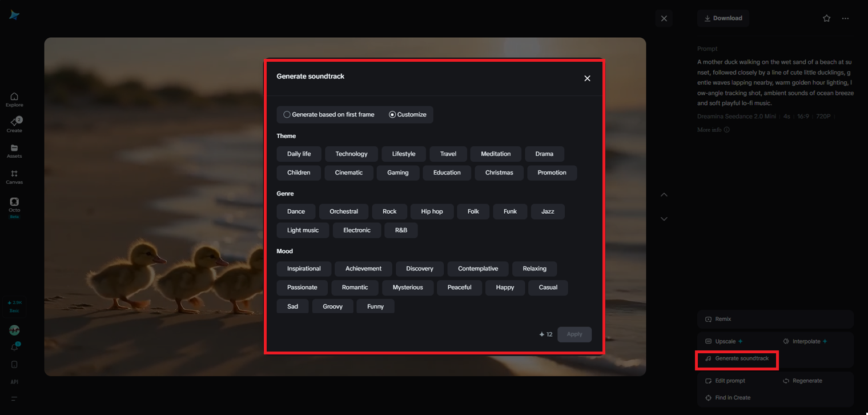Pick the Inspirational mood

pos(304,269)
